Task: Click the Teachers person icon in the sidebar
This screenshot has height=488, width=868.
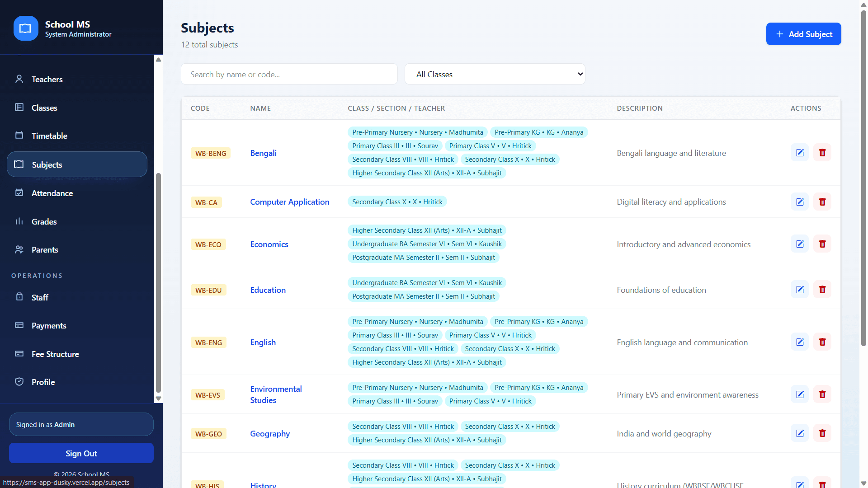Action: click(x=19, y=79)
